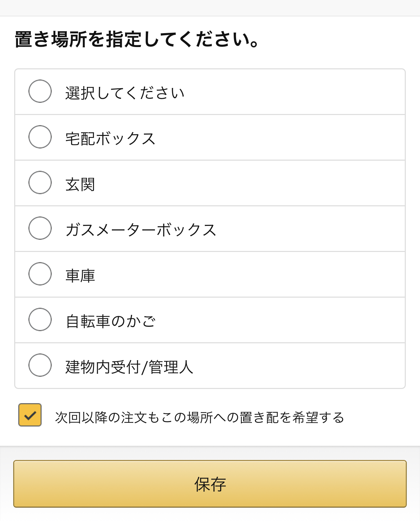Select the 玄関 radio button
The image size is (420, 531).
(x=40, y=183)
